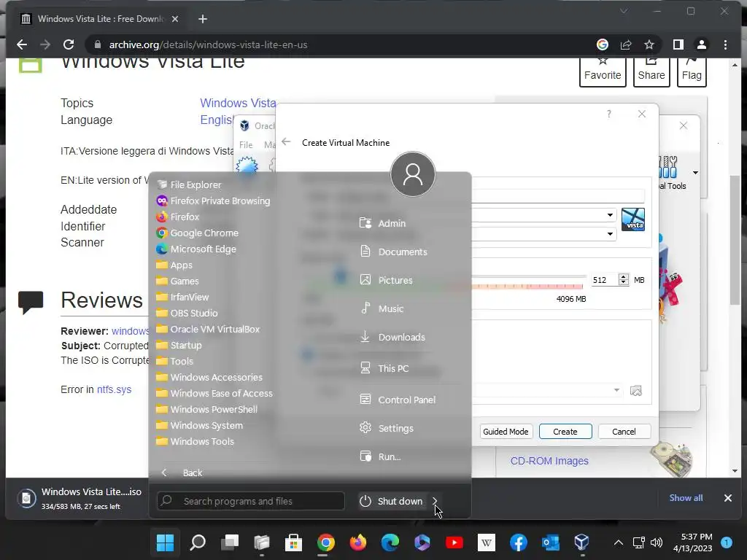747x560 pixels.
Task: Expand the Oracle VM VirtualBox folder
Action: click(x=208, y=330)
